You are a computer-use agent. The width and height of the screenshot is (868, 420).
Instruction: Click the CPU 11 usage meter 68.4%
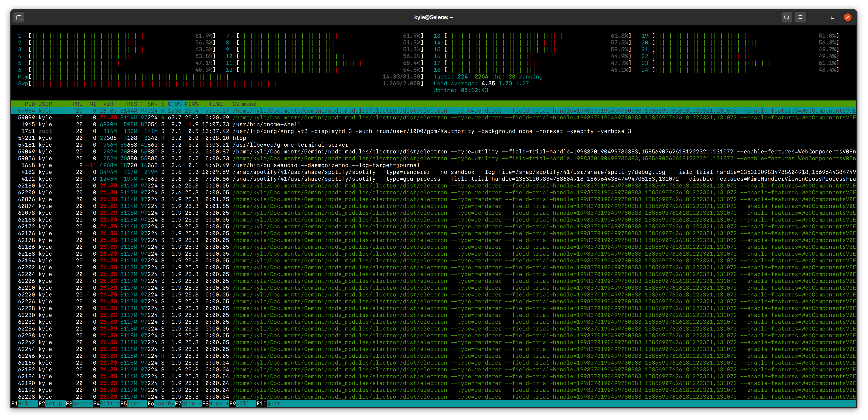[324, 63]
